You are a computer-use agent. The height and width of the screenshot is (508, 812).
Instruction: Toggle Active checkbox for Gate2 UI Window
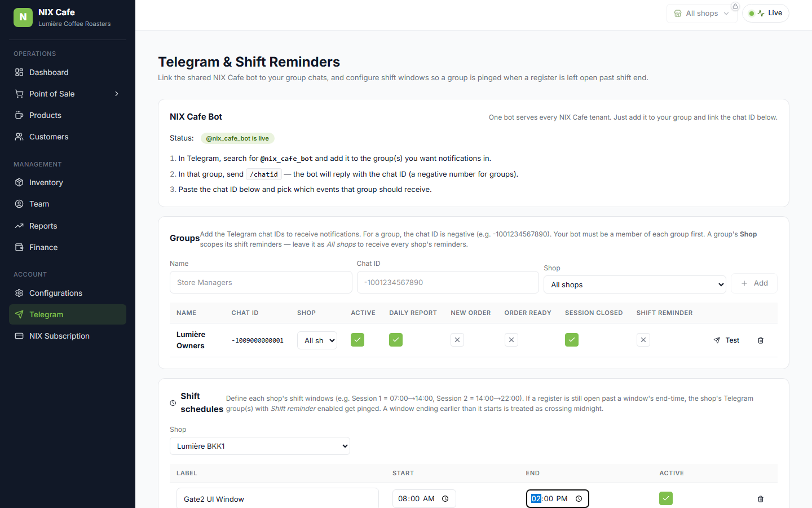(x=666, y=498)
